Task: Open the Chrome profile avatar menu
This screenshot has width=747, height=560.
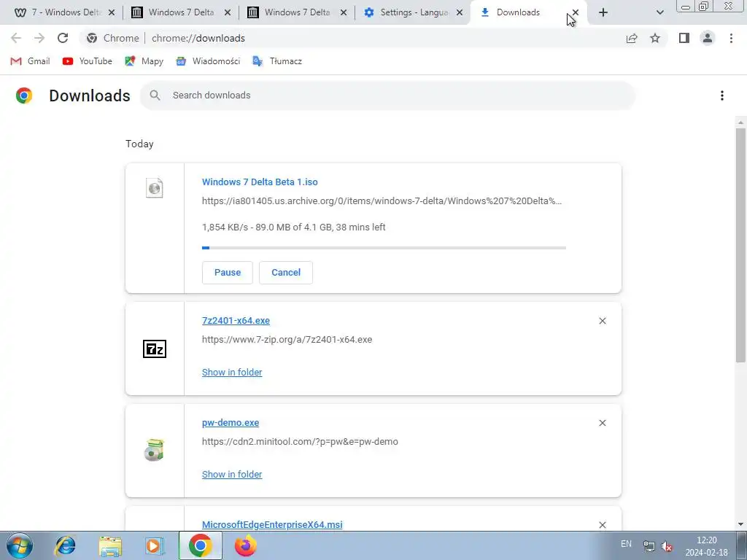Action: pos(708,38)
